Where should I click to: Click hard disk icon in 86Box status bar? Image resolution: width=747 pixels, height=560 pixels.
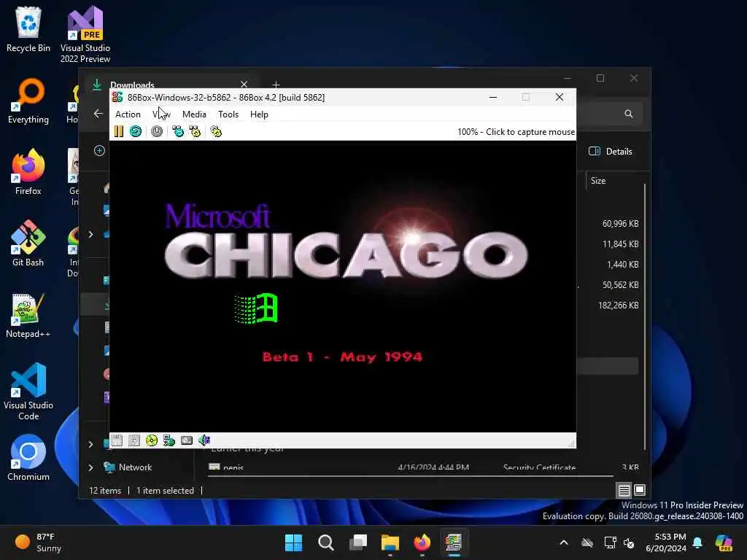coord(187,440)
